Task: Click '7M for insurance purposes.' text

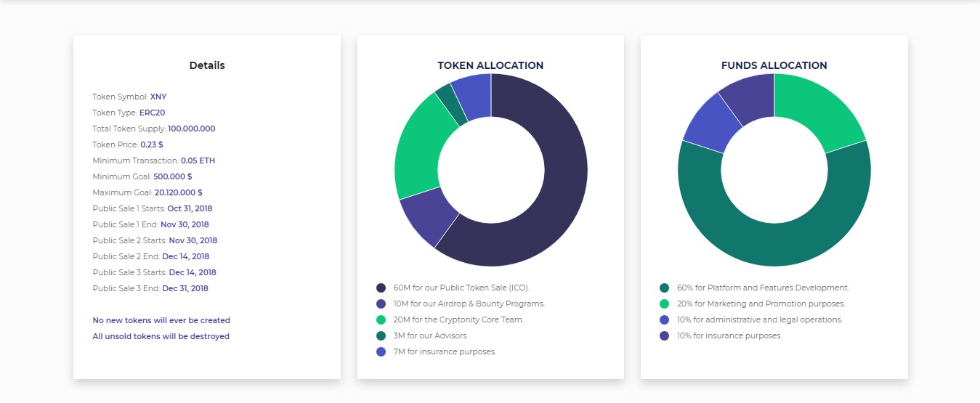Action: coord(445,351)
